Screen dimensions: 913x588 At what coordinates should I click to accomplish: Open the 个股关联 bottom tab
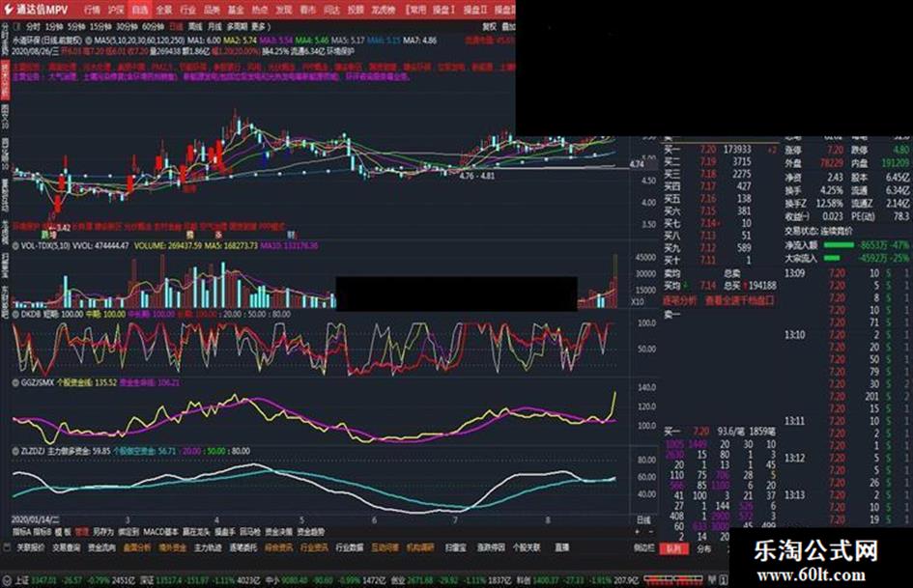click(527, 548)
